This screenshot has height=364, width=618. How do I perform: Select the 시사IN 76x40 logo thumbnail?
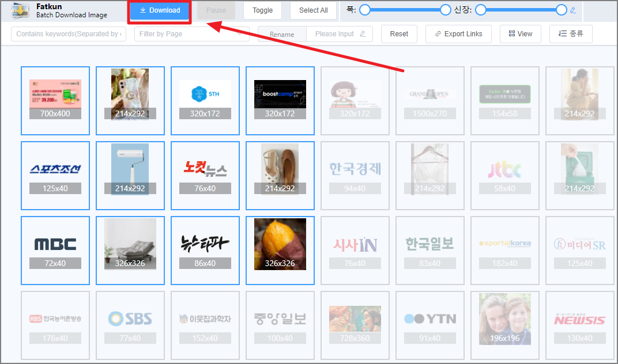click(x=355, y=251)
